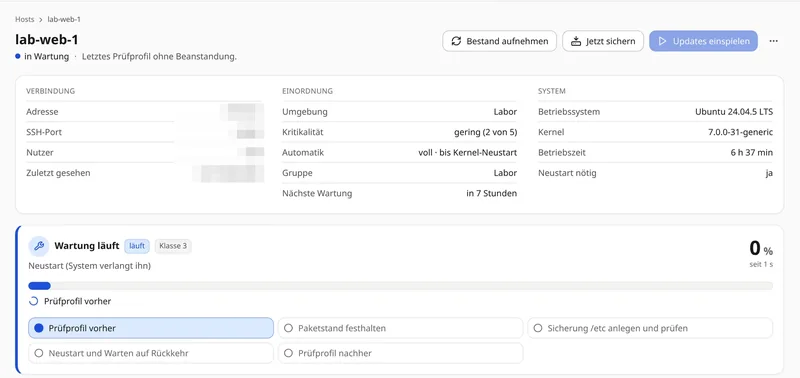Click the Gruppe row label
Image resolution: width=800 pixels, height=378 pixels.
[297, 173]
